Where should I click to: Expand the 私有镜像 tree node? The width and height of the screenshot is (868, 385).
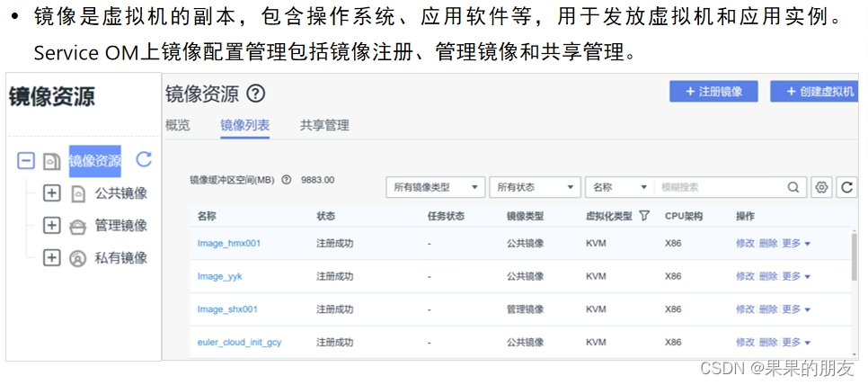point(51,257)
